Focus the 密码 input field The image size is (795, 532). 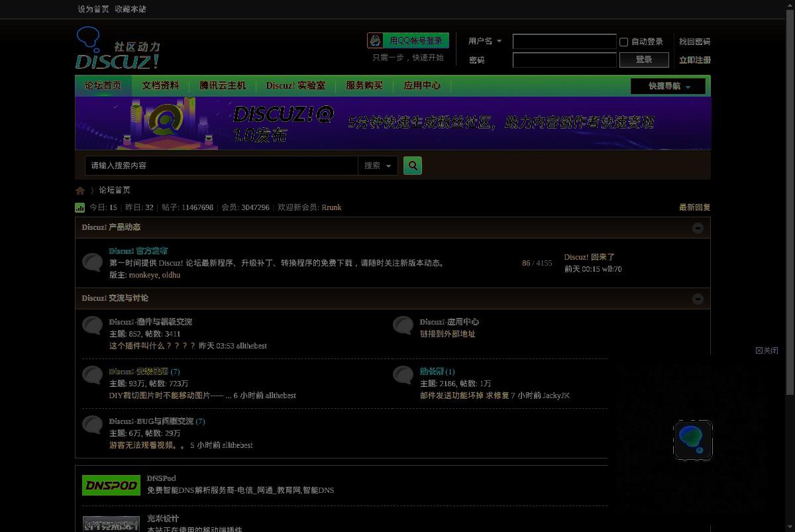click(x=564, y=60)
